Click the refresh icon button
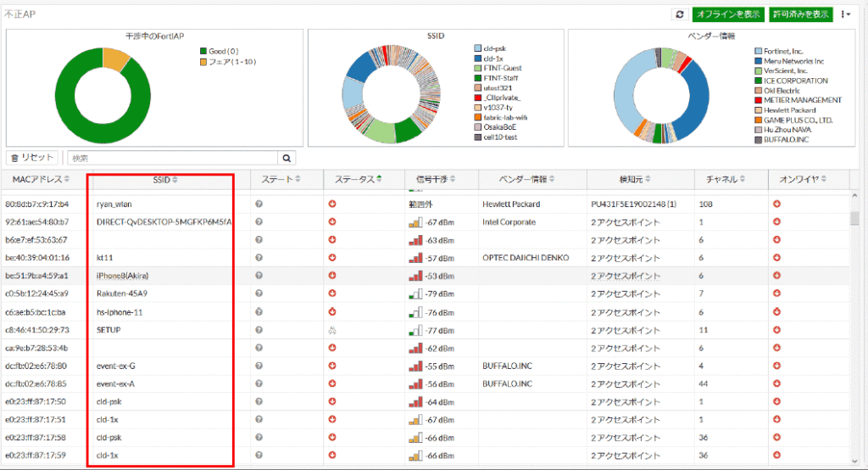 point(680,14)
